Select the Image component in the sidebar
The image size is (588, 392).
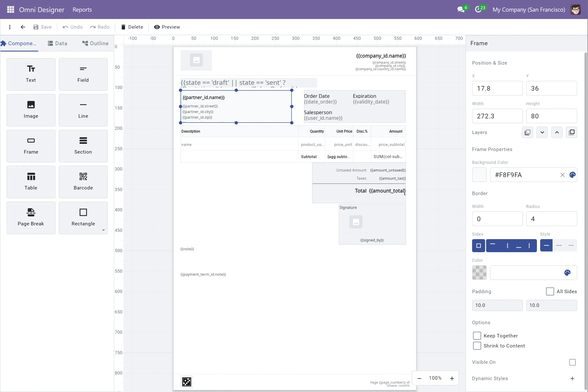click(31, 110)
